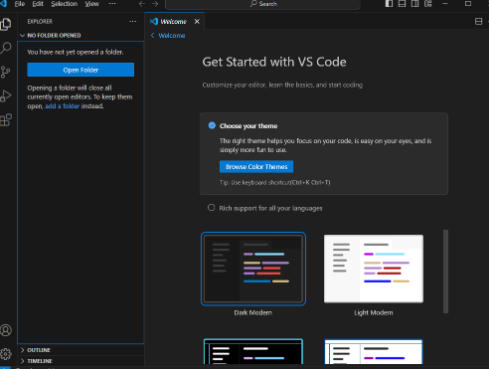This screenshot has height=369, width=489.
Task: Split the editor with the top-right icon
Action: click(x=479, y=21)
